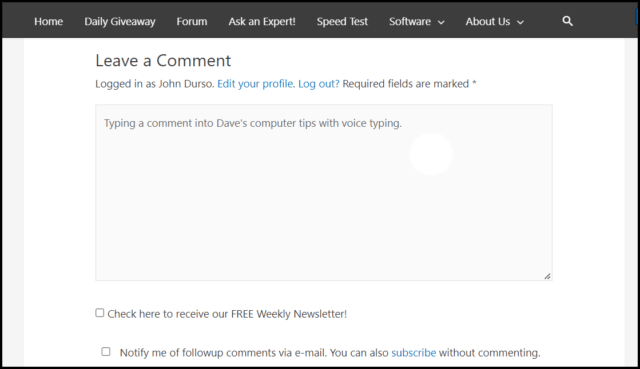Visit the Forum section
Viewport: 640px width, 369px height.
tap(192, 21)
